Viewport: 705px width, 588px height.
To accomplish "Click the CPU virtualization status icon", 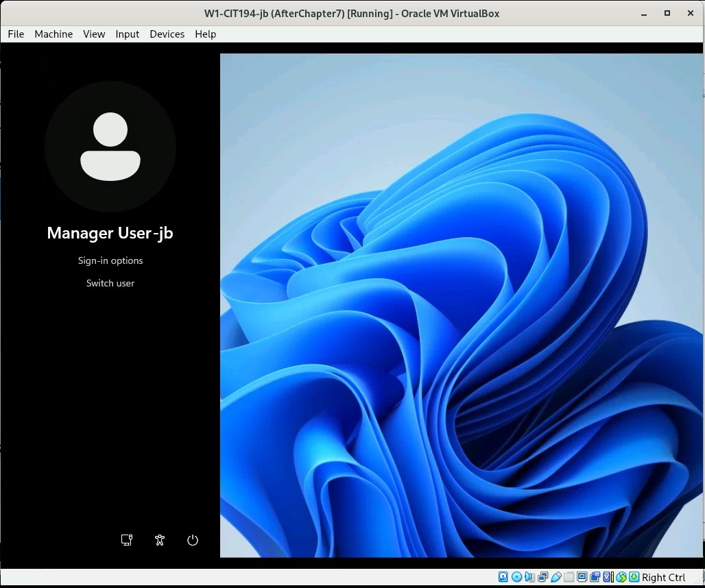I will point(608,577).
